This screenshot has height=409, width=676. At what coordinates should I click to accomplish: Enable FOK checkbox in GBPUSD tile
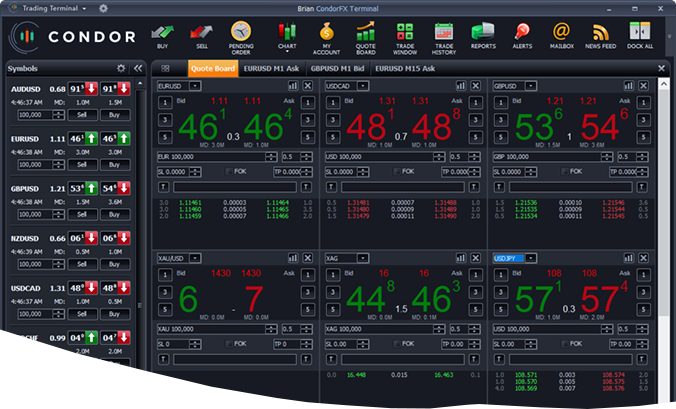[564, 172]
